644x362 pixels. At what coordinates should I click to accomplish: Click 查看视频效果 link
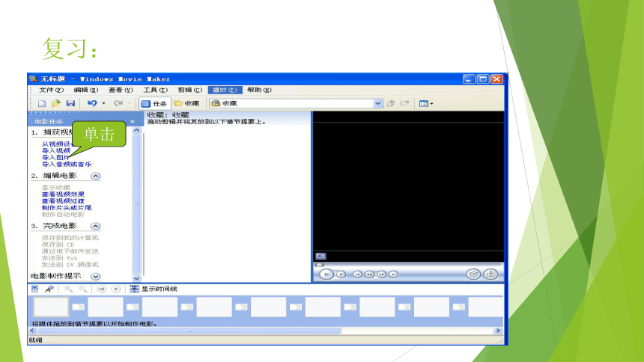click(63, 194)
